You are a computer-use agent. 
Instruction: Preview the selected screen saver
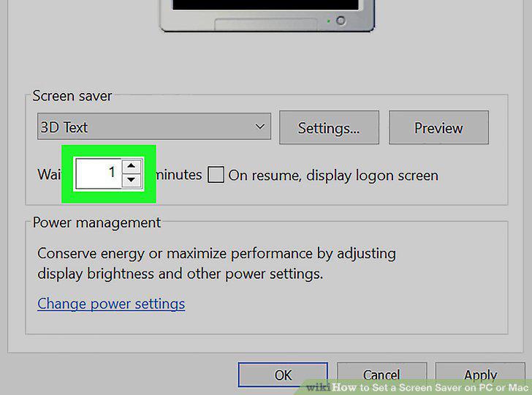point(438,128)
